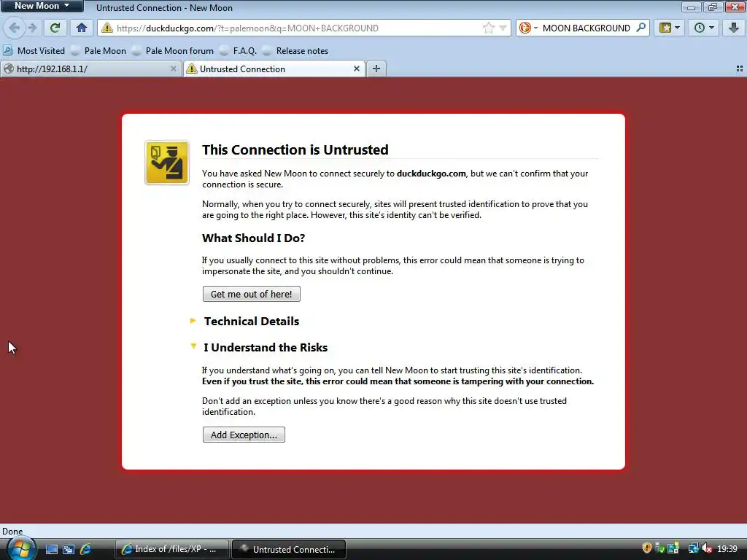Go to the Home page
This screenshot has width=747, height=560.
coord(82,28)
